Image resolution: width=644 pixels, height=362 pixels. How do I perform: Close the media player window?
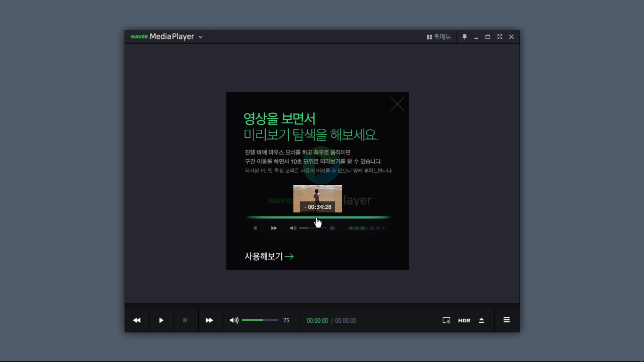coord(512,37)
